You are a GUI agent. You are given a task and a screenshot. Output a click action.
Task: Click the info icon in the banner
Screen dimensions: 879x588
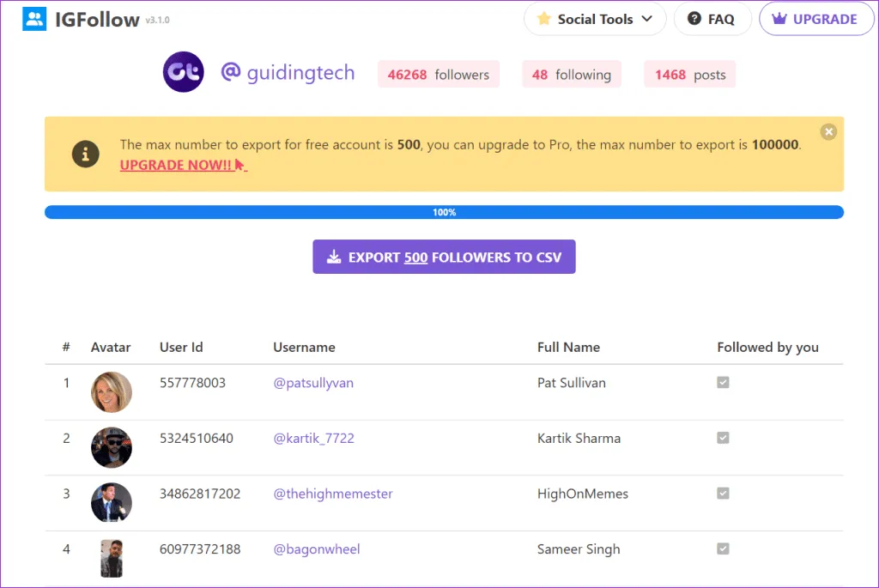[x=85, y=155]
